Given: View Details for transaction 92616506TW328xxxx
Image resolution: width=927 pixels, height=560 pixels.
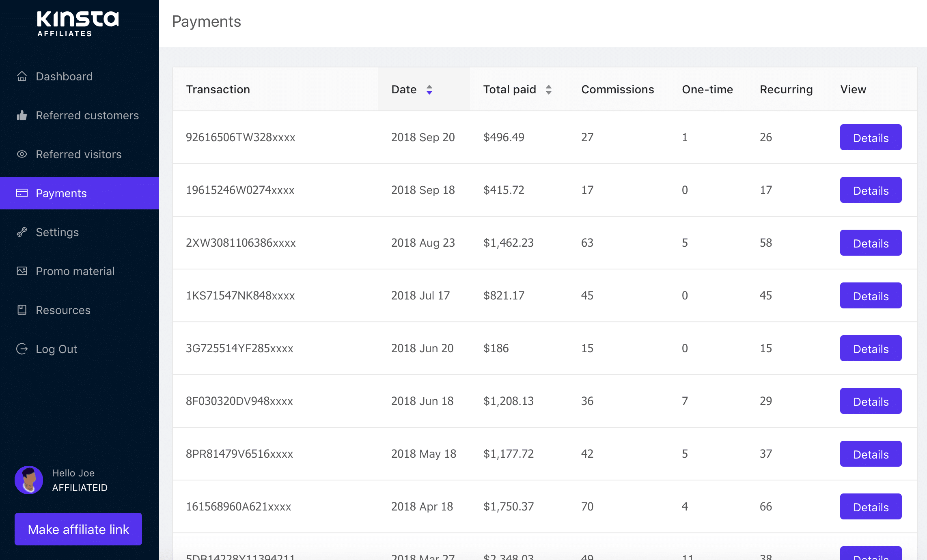Looking at the screenshot, I should point(871,137).
